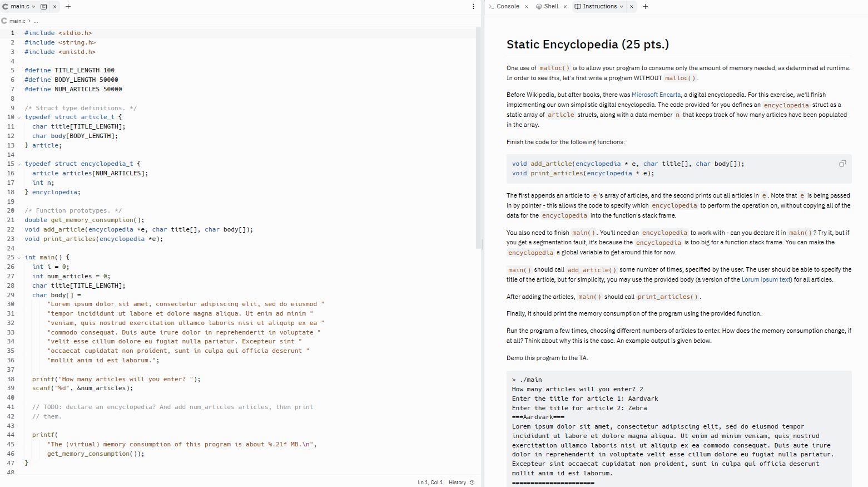The width and height of the screenshot is (868, 487).
Task: Switch to the Console tab
Action: (508, 7)
